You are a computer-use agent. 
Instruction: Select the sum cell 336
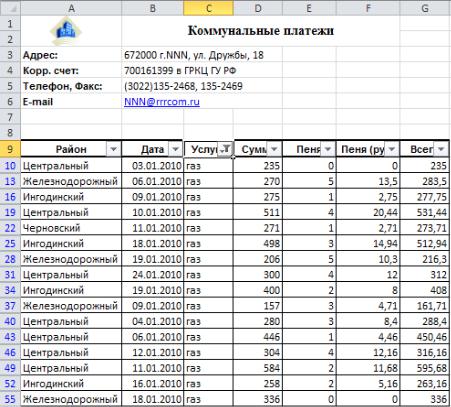pos(258,399)
